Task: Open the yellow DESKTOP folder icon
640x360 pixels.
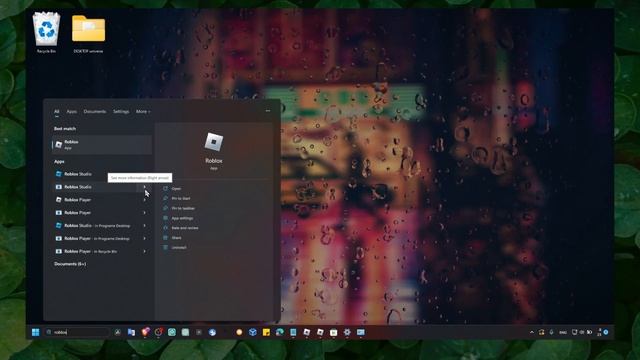Action: 88,33
